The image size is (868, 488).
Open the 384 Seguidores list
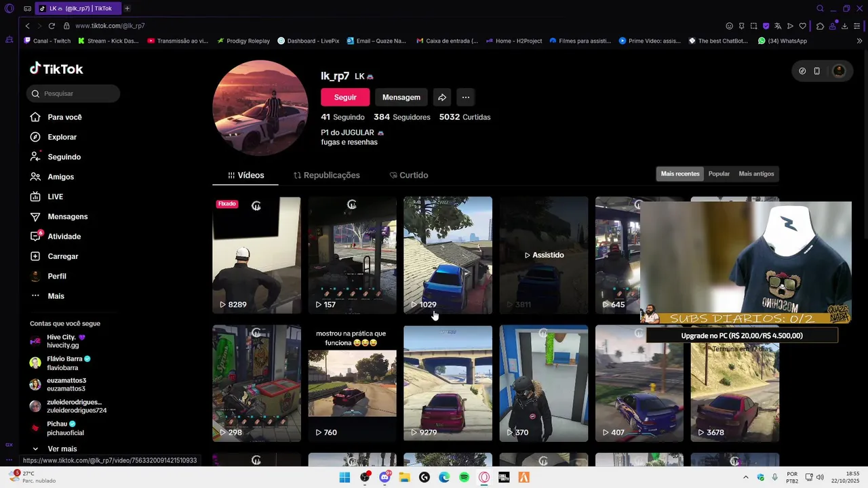pos(402,117)
